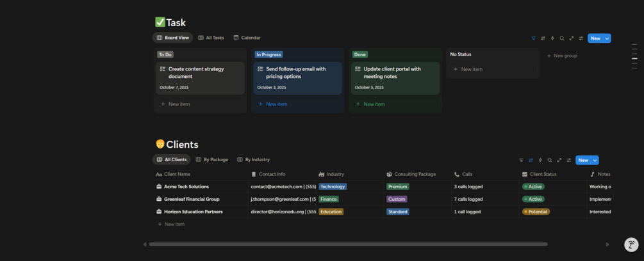
Task: Click Custom package tag for Greenleaf
Action: [397, 199]
